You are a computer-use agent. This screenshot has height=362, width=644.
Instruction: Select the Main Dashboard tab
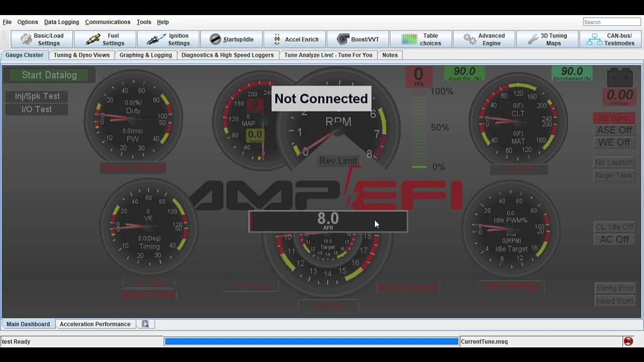click(28, 324)
